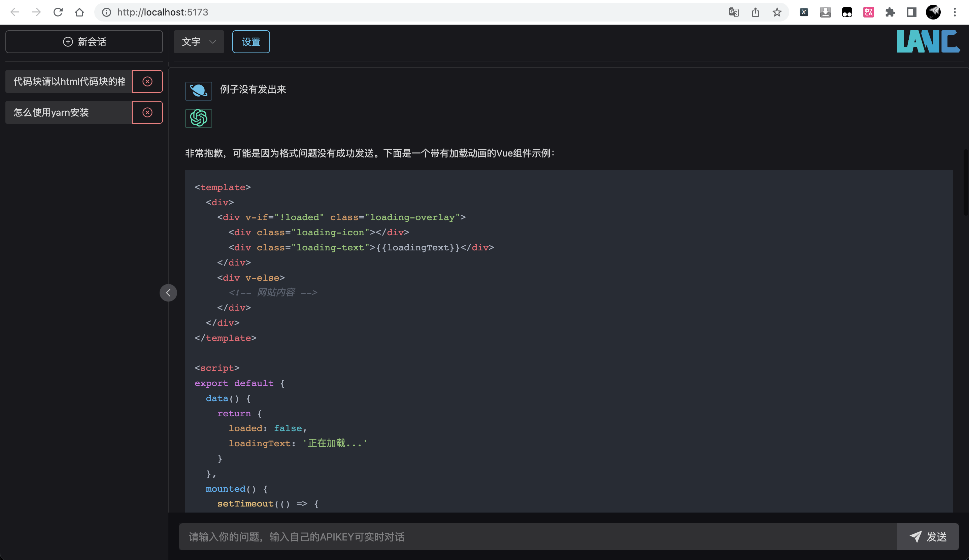This screenshot has height=560, width=969.
Task: Click the code line mounted()
Action: pyautogui.click(x=237, y=489)
